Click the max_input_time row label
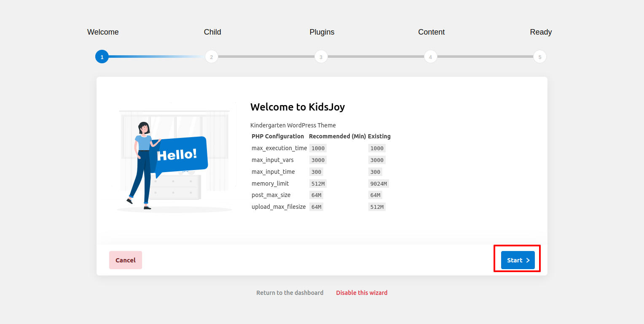 pos(273,172)
